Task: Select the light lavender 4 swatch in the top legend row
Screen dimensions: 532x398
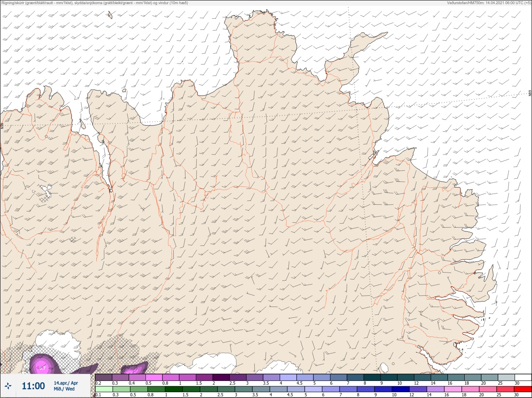Action: click(x=288, y=377)
